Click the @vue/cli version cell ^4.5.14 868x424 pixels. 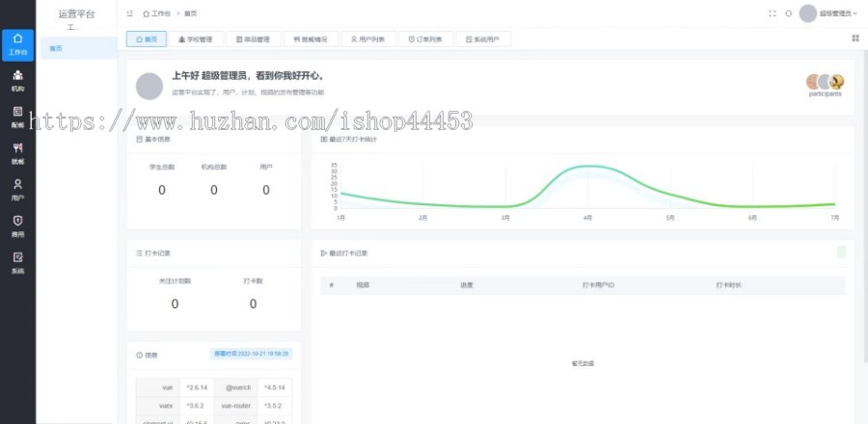click(275, 387)
